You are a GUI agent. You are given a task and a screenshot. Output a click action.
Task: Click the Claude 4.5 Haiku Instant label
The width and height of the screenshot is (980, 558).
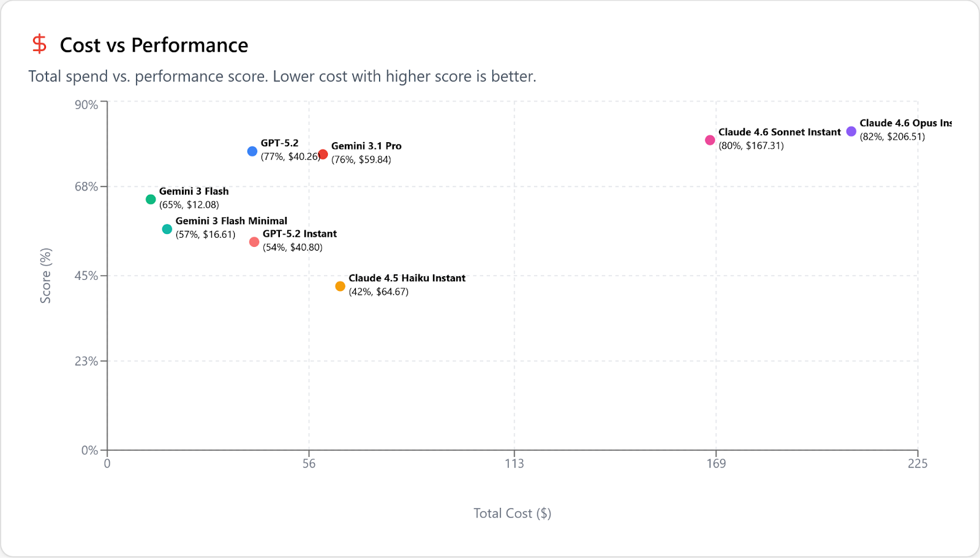pyautogui.click(x=407, y=278)
